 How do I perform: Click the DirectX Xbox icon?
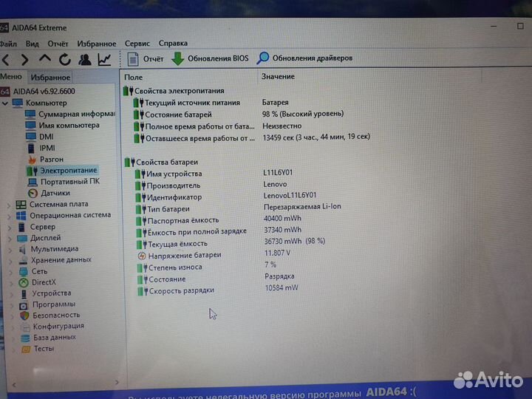24,282
